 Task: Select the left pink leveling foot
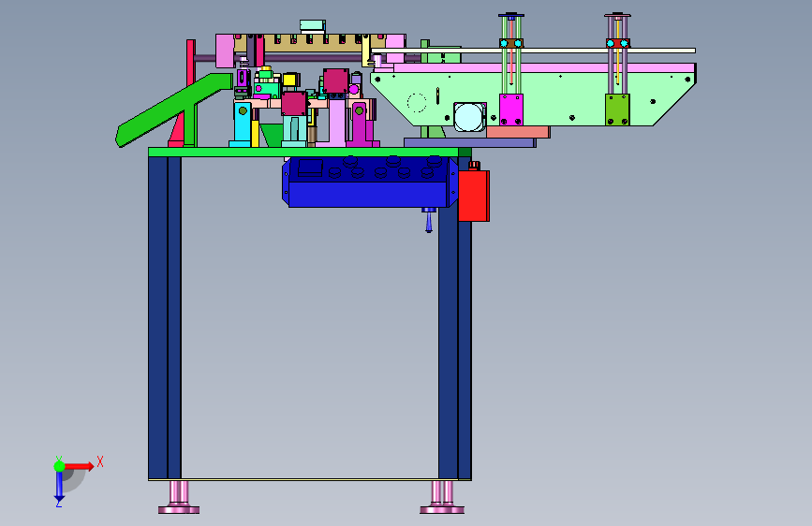pos(179,497)
